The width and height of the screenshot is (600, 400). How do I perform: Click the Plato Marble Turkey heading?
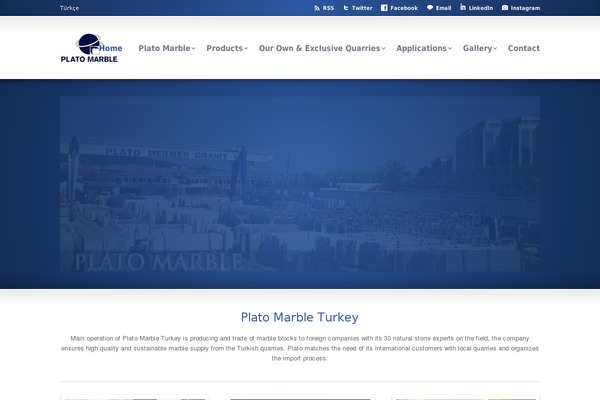pyautogui.click(x=300, y=317)
